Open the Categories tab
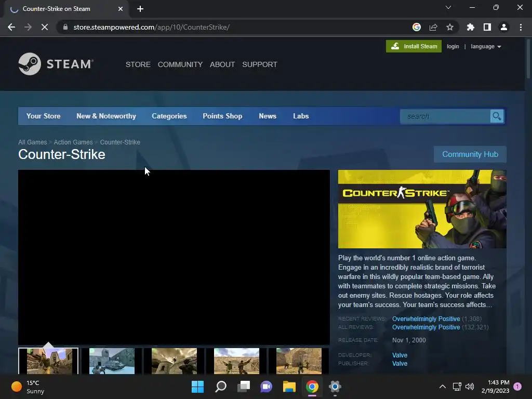This screenshot has width=532, height=399. [169, 116]
